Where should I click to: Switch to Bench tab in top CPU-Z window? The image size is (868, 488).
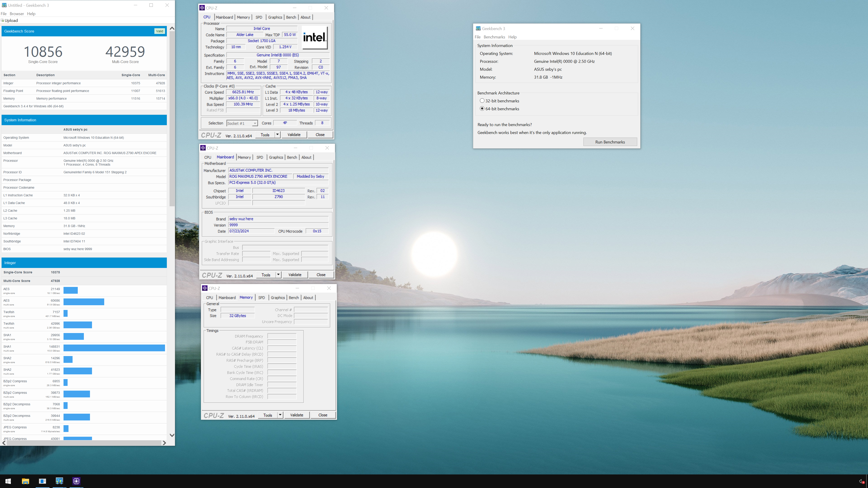[291, 17]
